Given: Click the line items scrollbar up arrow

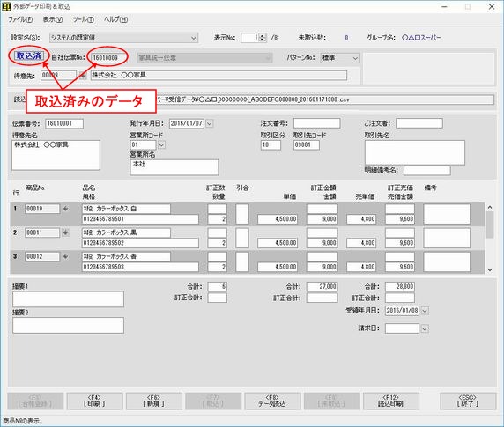Looking at the screenshot, I should coord(490,207).
